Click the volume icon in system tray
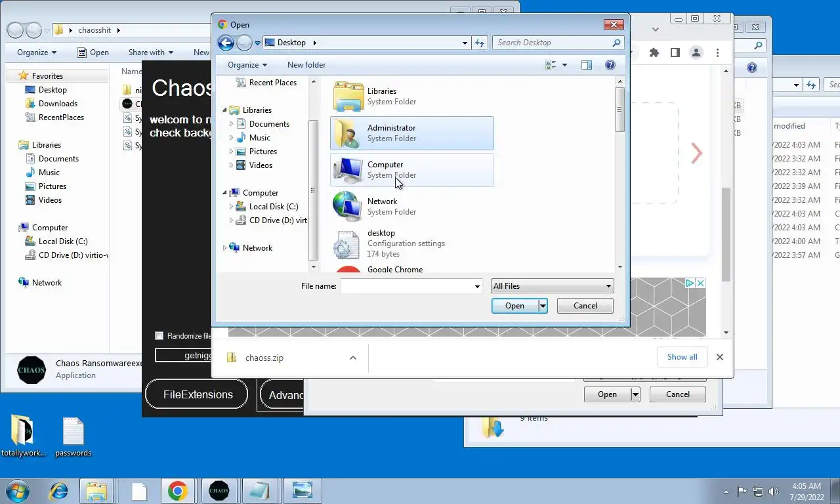 [x=774, y=491]
